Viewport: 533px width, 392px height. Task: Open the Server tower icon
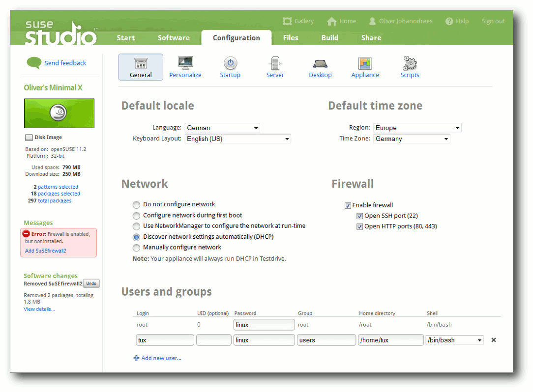(275, 63)
